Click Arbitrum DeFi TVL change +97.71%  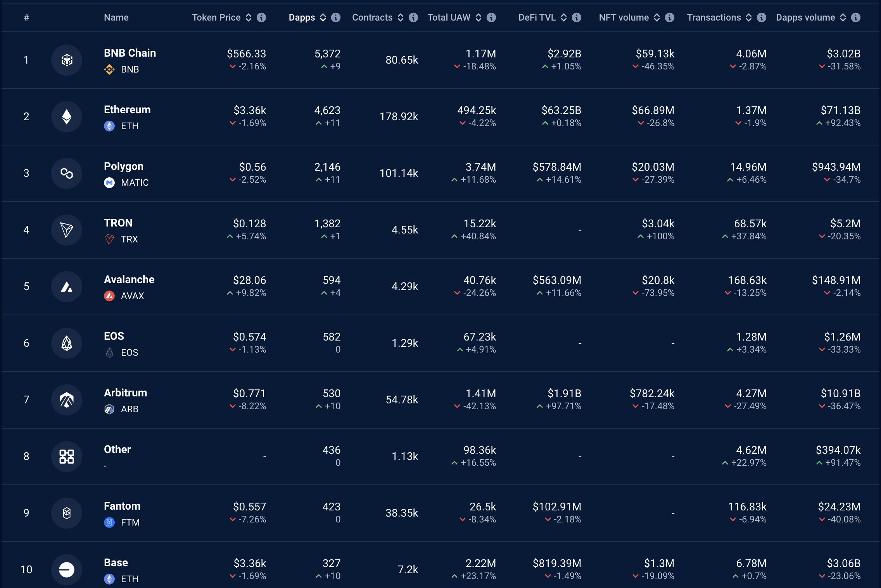coord(559,406)
